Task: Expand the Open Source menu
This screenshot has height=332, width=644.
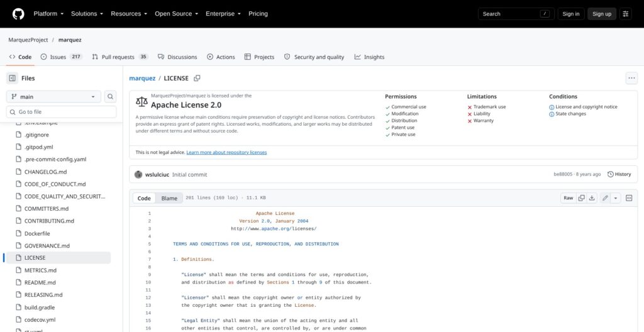Action: [x=176, y=14]
